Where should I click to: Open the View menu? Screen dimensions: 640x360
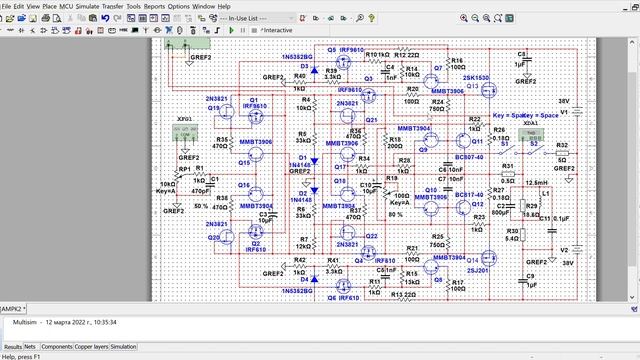[33, 7]
